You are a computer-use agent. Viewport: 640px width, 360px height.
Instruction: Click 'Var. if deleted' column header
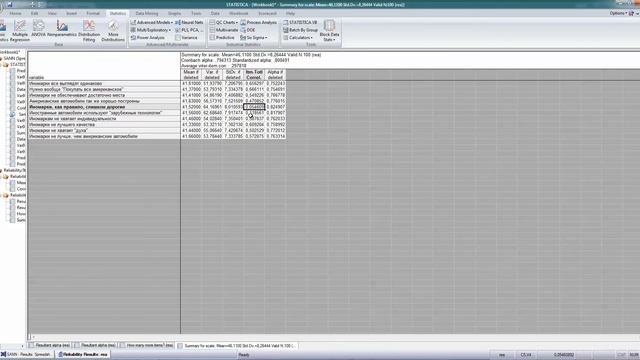coord(212,74)
